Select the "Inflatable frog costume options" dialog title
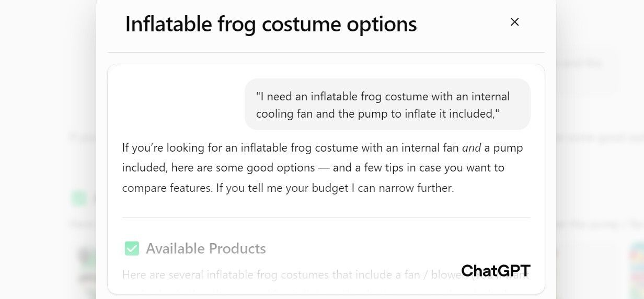 [271, 24]
